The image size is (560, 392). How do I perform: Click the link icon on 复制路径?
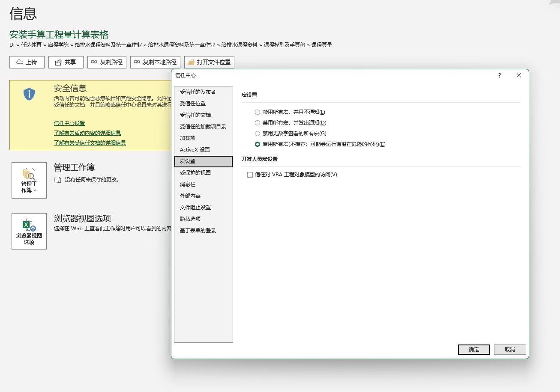tap(94, 62)
